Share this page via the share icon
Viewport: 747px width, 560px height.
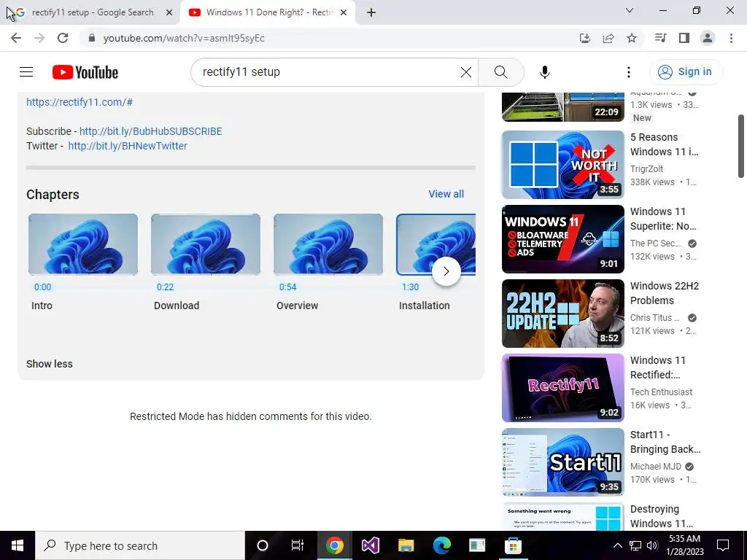click(608, 38)
